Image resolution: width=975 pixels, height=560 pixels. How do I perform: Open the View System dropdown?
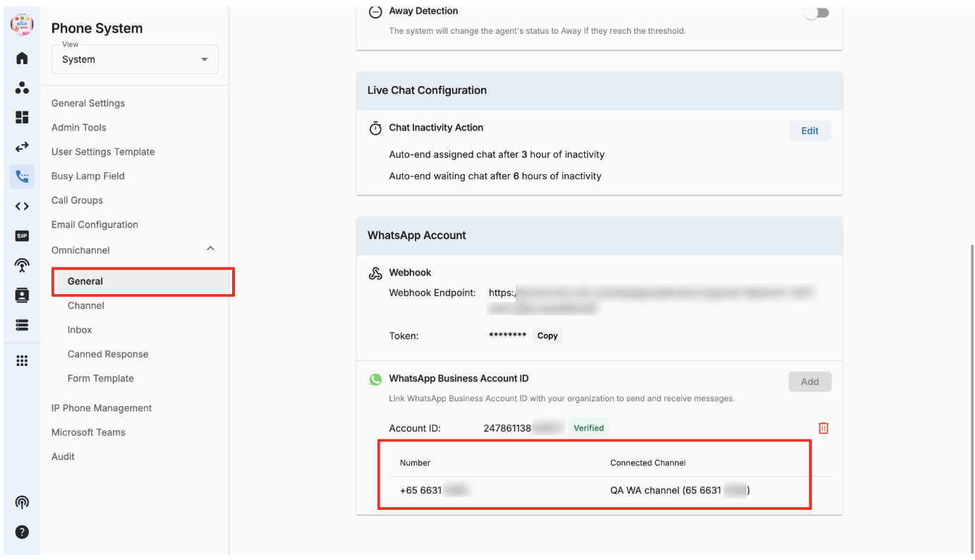[x=135, y=59]
